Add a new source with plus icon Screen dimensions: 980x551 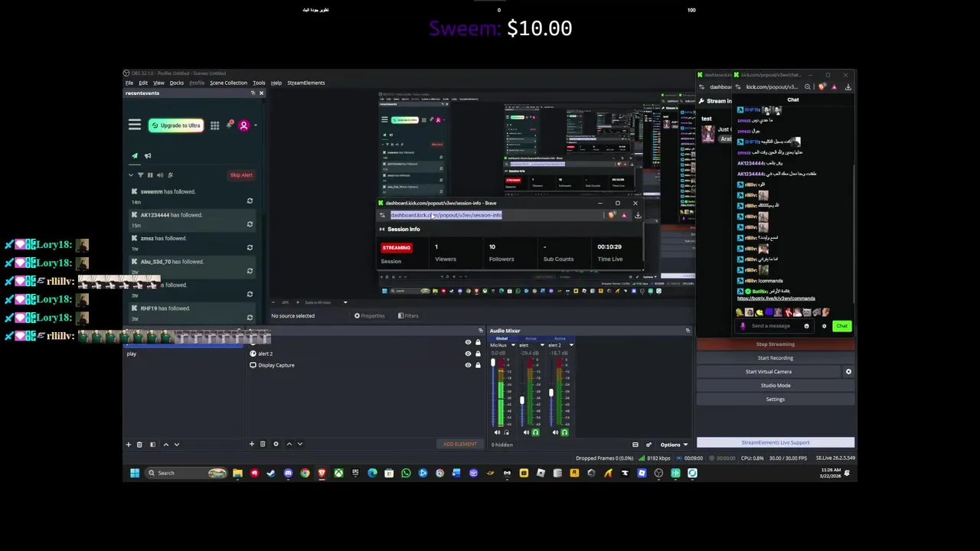[251, 444]
